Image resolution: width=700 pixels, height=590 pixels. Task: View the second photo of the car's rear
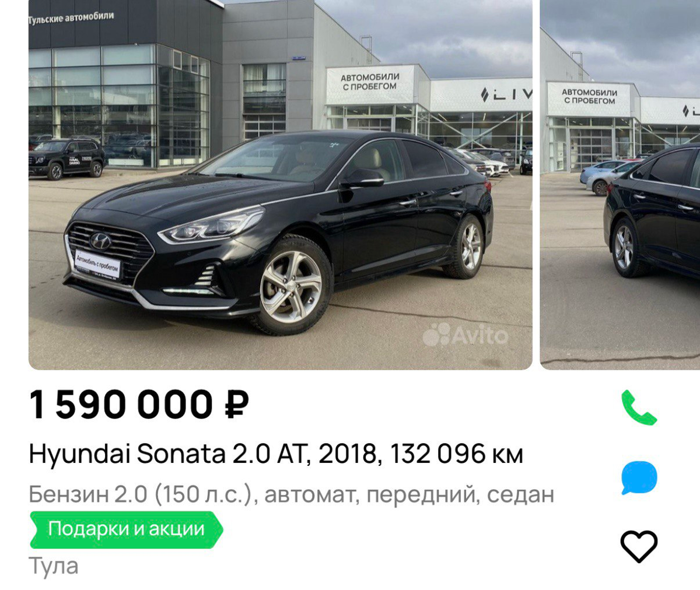click(620, 185)
